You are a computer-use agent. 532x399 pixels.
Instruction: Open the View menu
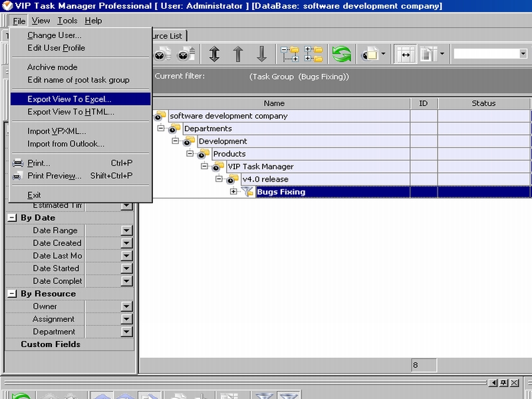pos(41,21)
